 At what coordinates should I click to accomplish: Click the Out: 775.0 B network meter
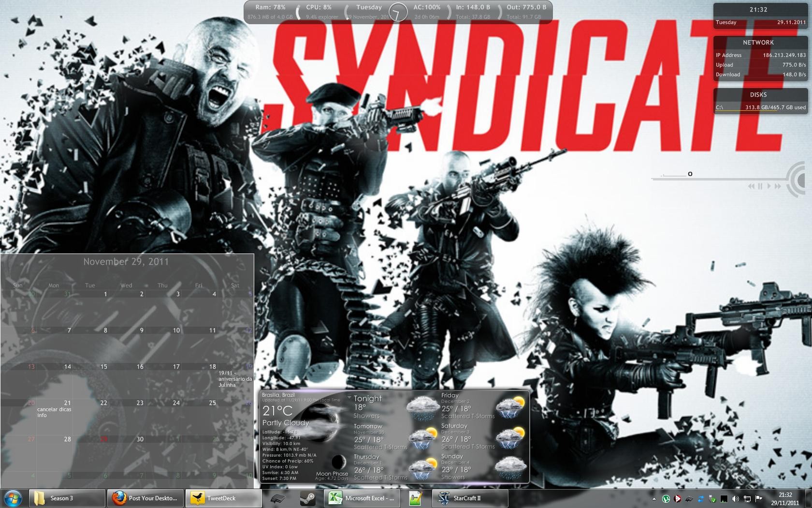[526, 12]
